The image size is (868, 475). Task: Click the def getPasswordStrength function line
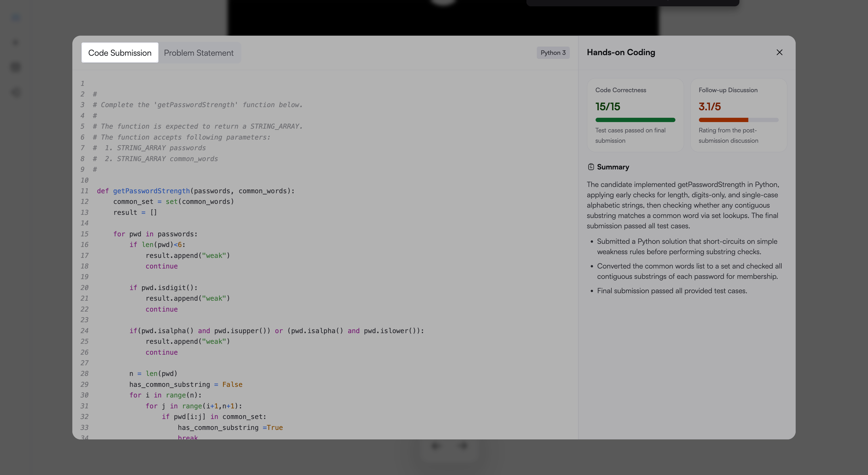point(196,191)
